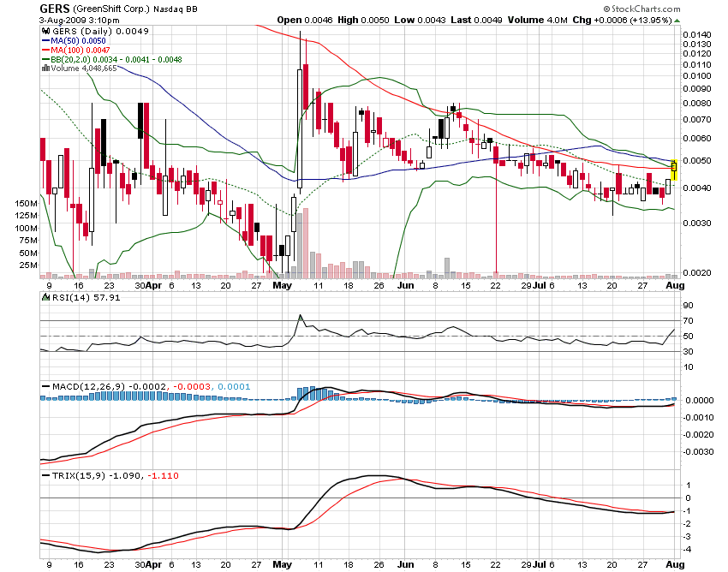Click the Volume 4,048,665 legend label

click(84, 69)
